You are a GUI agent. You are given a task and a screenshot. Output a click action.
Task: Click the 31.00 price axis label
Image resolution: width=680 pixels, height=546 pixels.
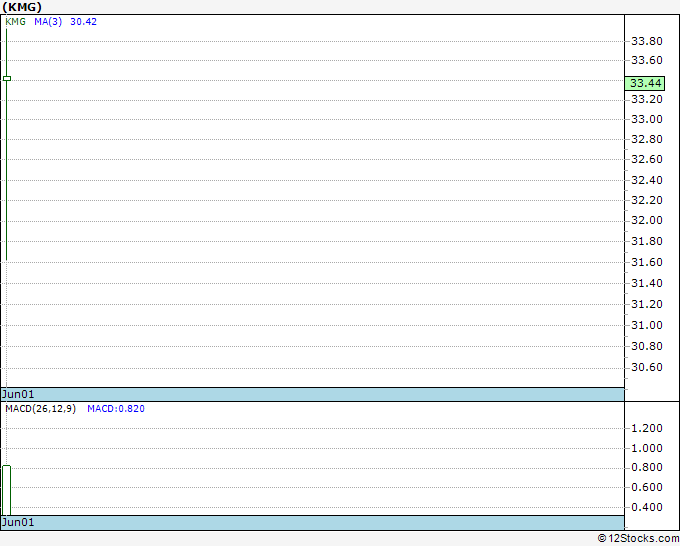(x=647, y=325)
